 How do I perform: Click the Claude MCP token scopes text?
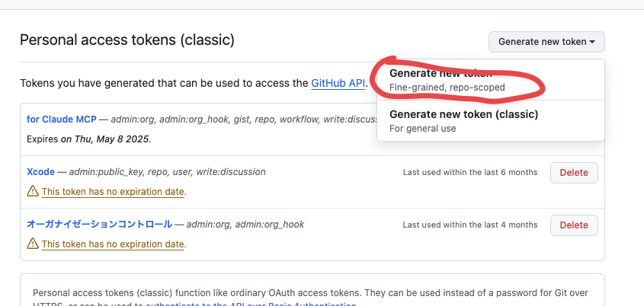point(244,120)
